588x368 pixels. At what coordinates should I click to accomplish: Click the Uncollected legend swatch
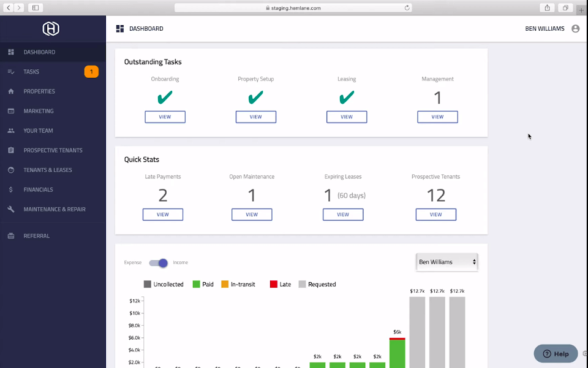148,284
